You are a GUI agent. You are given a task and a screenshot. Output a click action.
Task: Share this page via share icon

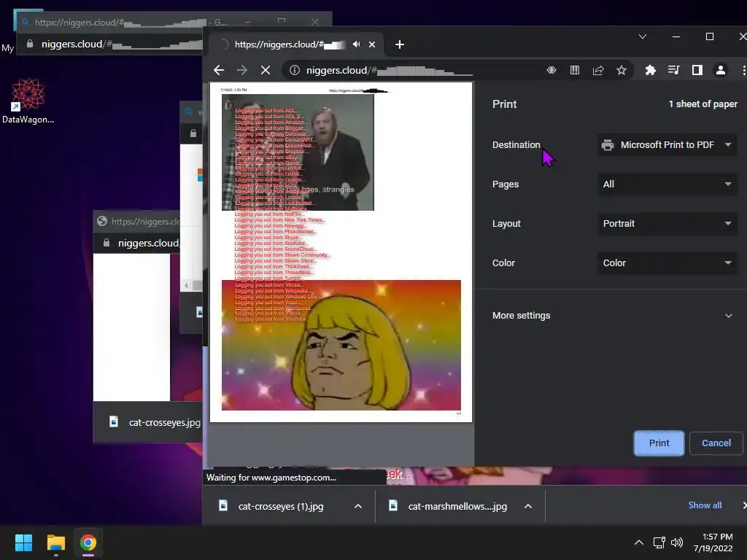point(598,71)
